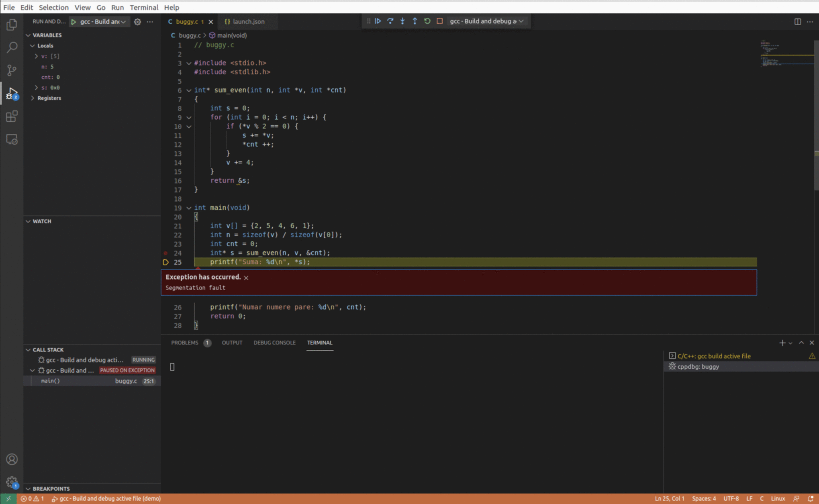
Task: Maximize the panel with the chevron up
Action: [801, 343]
